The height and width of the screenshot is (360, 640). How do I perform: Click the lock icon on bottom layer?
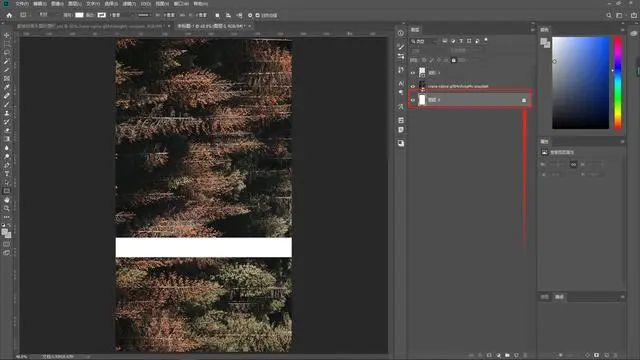tap(524, 100)
